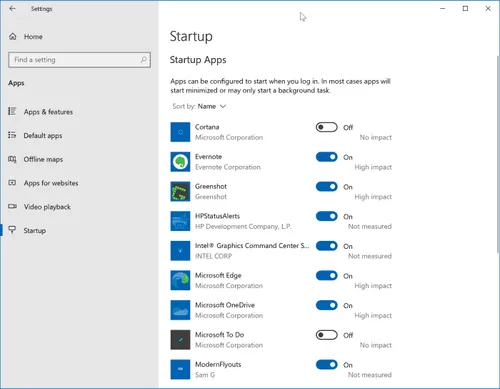Click the Apps for websites icon
The image size is (500, 389).
(12, 183)
